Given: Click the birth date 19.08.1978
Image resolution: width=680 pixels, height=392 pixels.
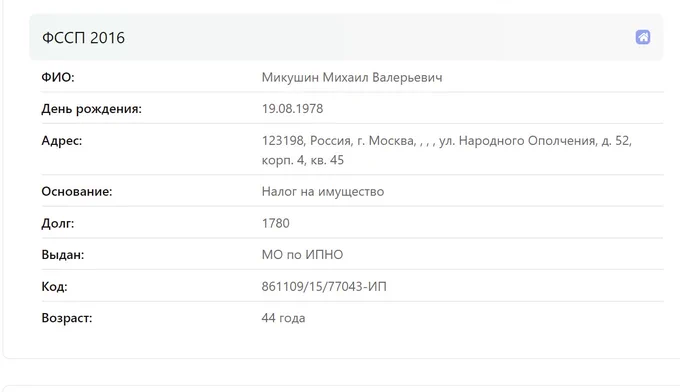Looking at the screenshot, I should pos(292,109).
